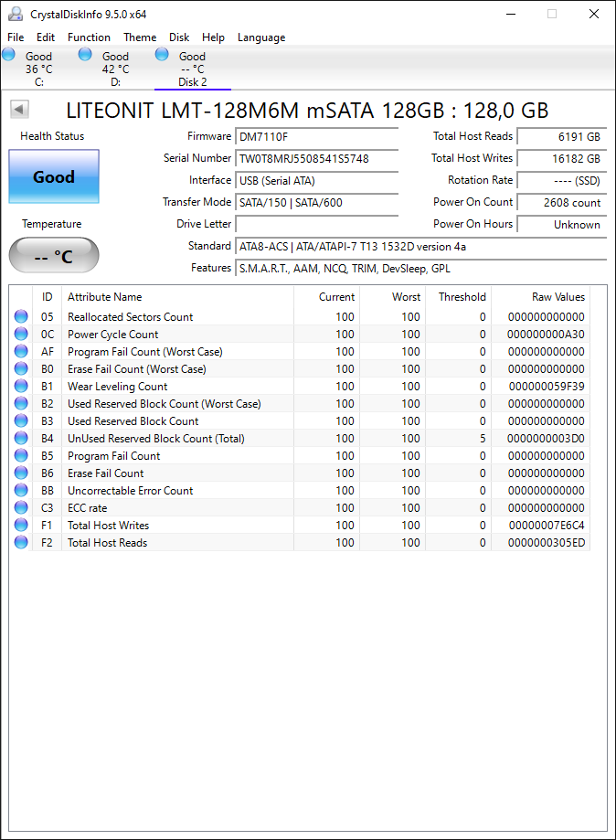Image resolution: width=616 pixels, height=840 pixels.
Task: Click the Firmware value field DM7110F
Action: (x=316, y=136)
